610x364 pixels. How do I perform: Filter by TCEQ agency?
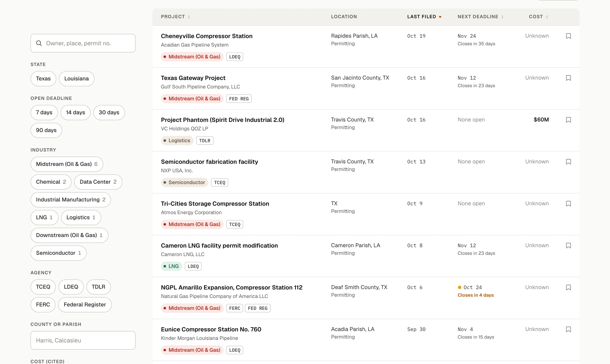pos(43,287)
